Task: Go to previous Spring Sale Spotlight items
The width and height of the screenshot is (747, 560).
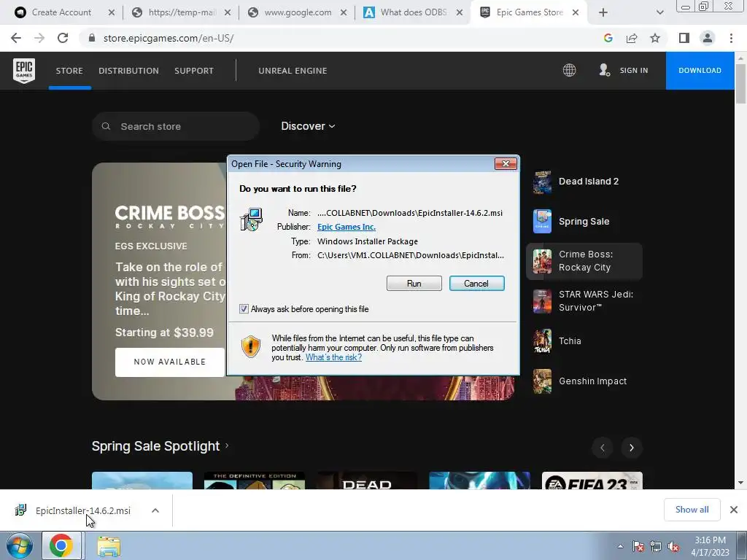Action: pyautogui.click(x=602, y=448)
